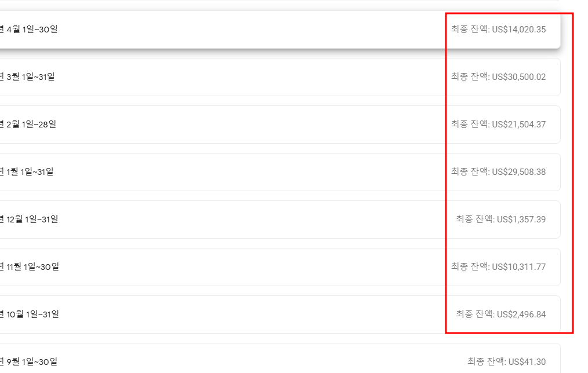The image size is (588, 373).
Task: Expand the 4월 1일~30일 statement card
Action: point(280,30)
